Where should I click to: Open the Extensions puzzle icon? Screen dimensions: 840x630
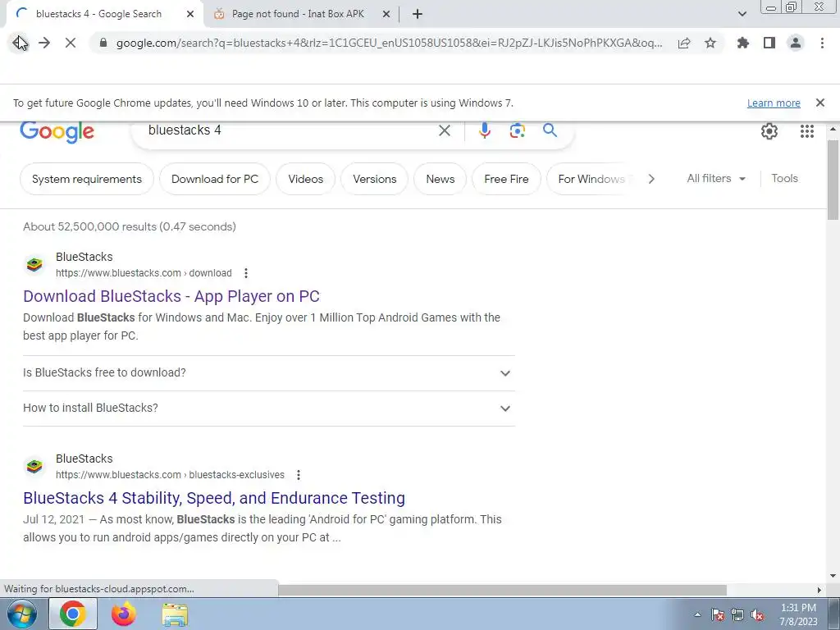(743, 43)
